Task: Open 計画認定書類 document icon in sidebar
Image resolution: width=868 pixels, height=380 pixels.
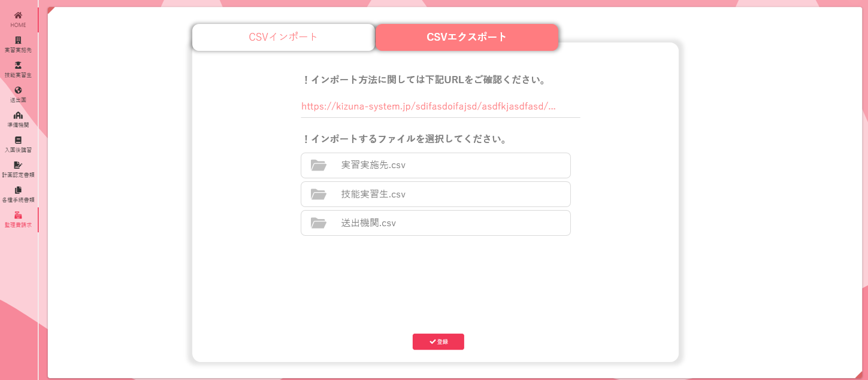Action: click(x=18, y=165)
